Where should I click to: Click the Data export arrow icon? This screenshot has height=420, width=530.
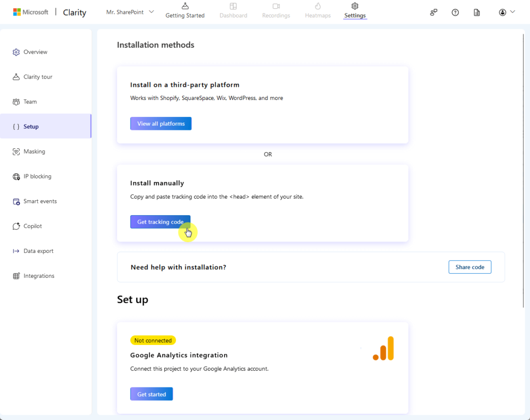(16, 251)
